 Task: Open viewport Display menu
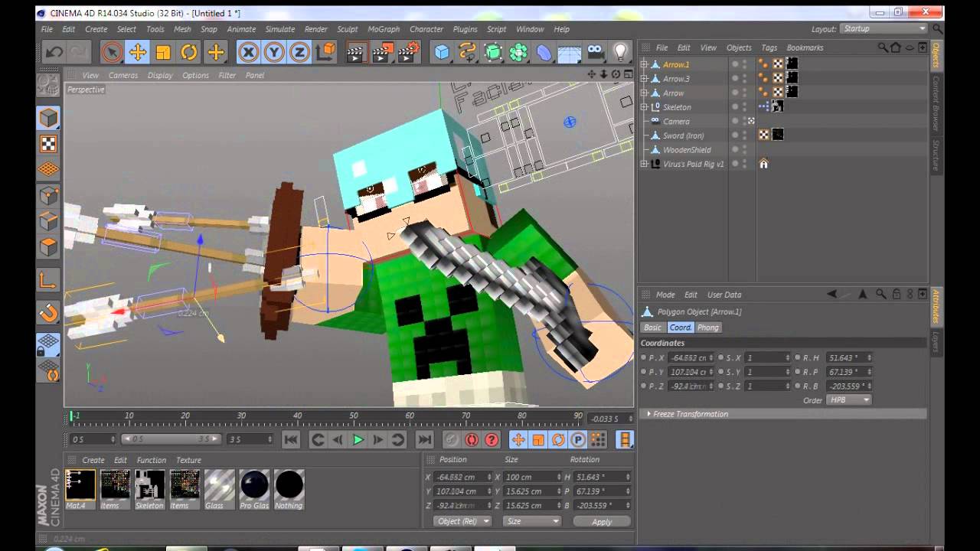tap(160, 75)
